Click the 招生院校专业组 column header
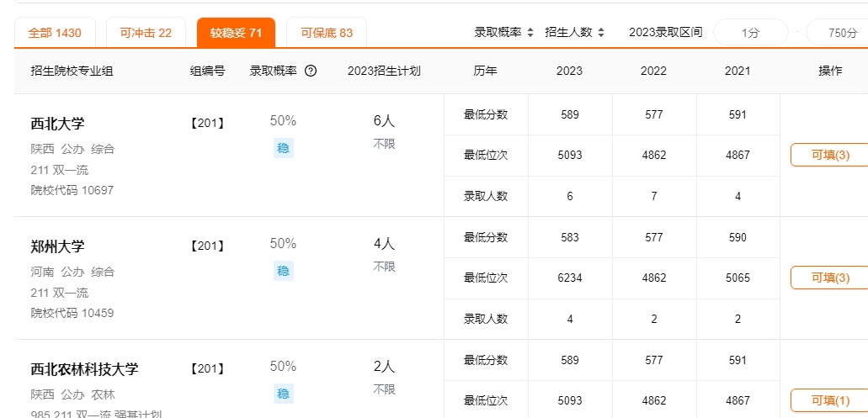Screen dimensions: 868x418 tap(72, 71)
